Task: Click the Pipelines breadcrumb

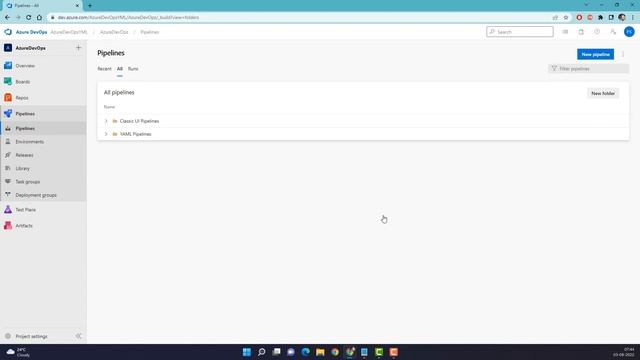Action: click(x=149, y=32)
